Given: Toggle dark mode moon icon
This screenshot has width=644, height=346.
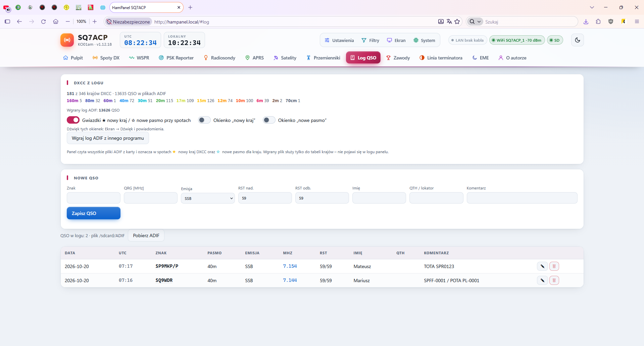Looking at the screenshot, I should 577,40.
